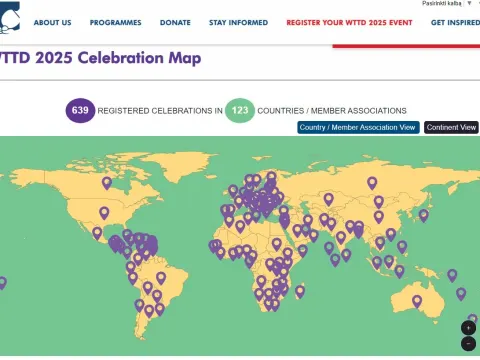Select the map pin in Sudan
The height and width of the screenshot is (360, 480).
[276, 244]
